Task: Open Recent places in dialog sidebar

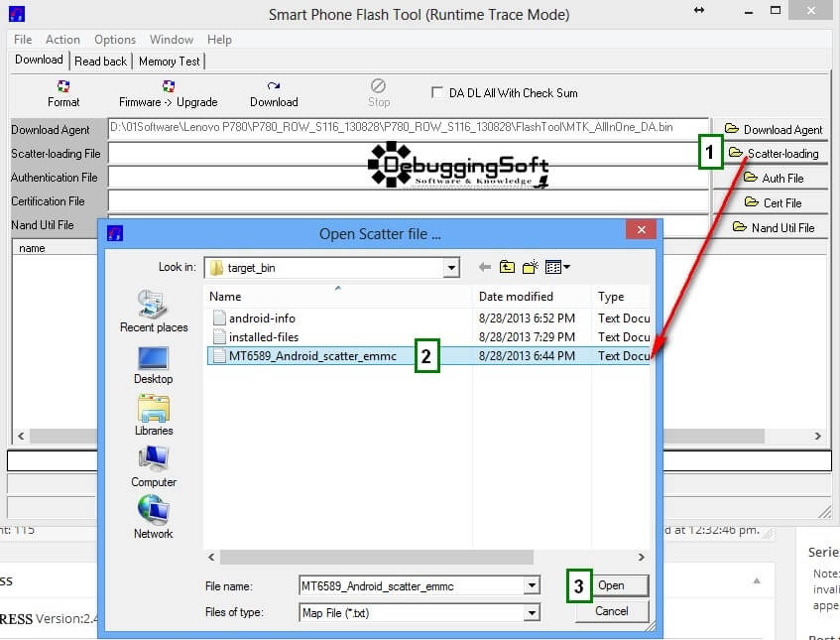Action: (154, 312)
